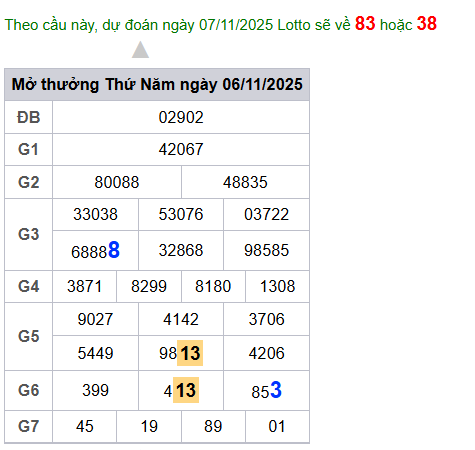Select the G5 number 4206
The height and width of the screenshot is (450, 475).
(x=266, y=353)
